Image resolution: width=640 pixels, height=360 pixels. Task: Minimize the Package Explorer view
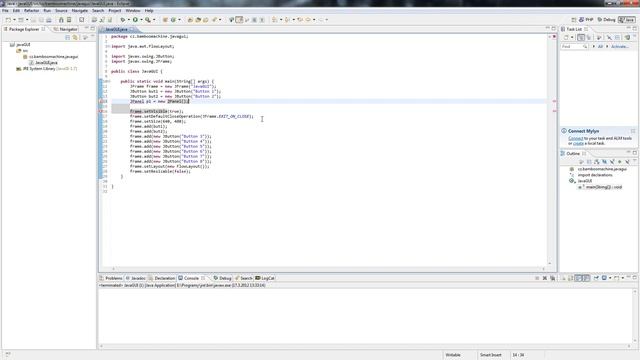87,29
